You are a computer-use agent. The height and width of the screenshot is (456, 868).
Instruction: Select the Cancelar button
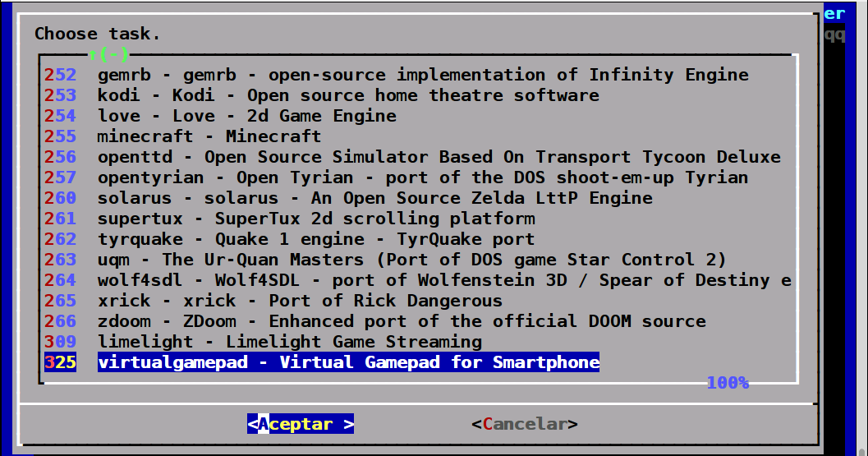point(525,424)
